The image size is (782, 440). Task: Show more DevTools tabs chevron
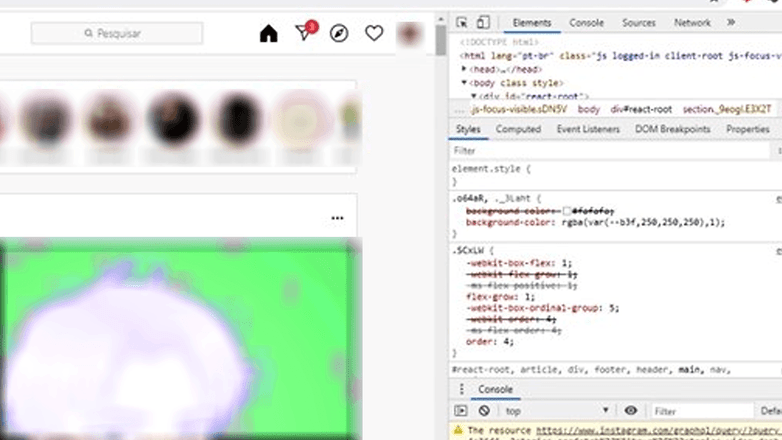pyautogui.click(x=731, y=22)
